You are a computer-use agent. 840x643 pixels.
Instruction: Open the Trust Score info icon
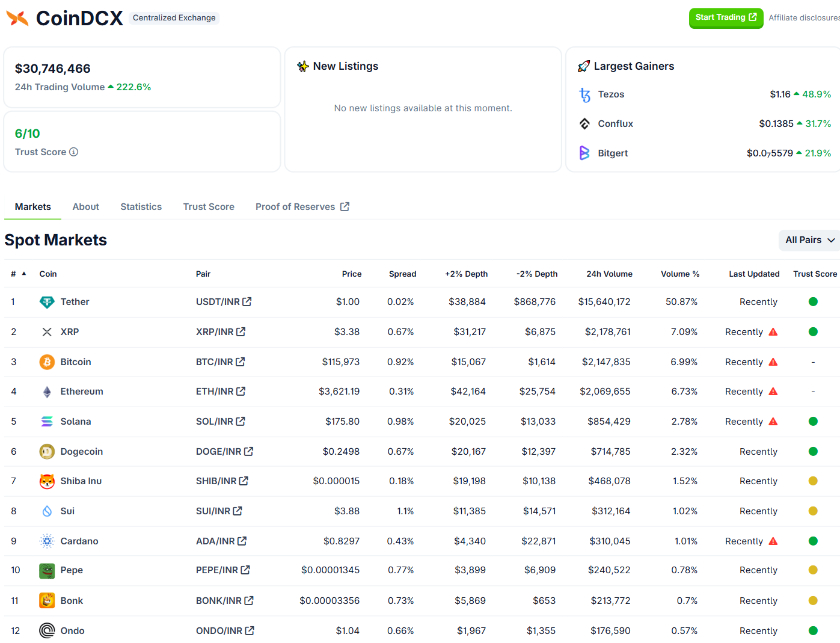(x=73, y=152)
